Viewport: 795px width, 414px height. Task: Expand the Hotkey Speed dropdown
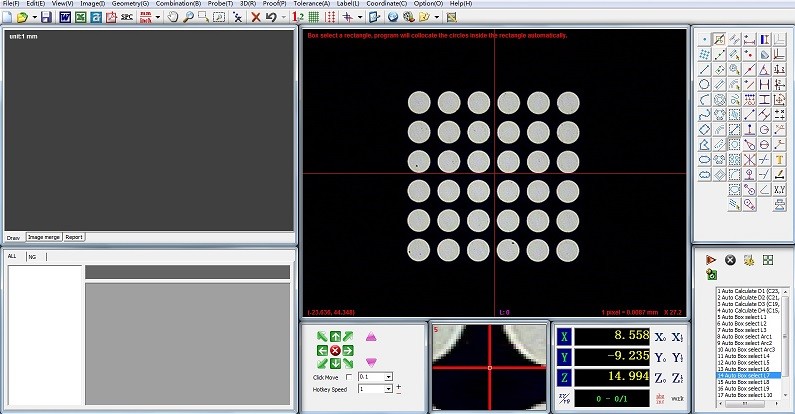[x=388, y=389]
